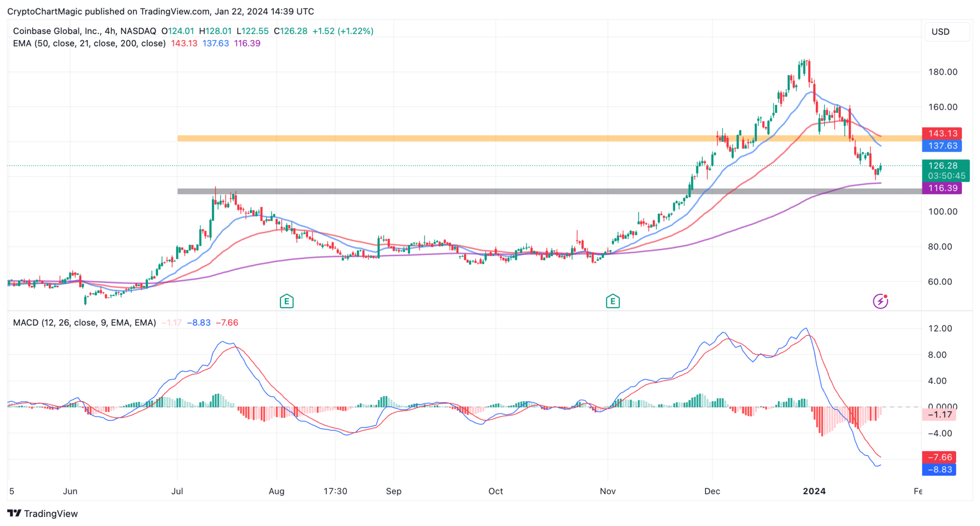Click the blue 137.63 EMA price tag
980x526 pixels.
tap(942, 146)
